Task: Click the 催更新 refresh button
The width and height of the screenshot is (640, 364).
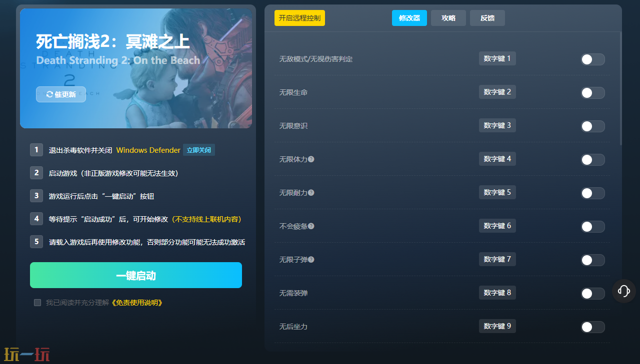Action: click(x=61, y=94)
